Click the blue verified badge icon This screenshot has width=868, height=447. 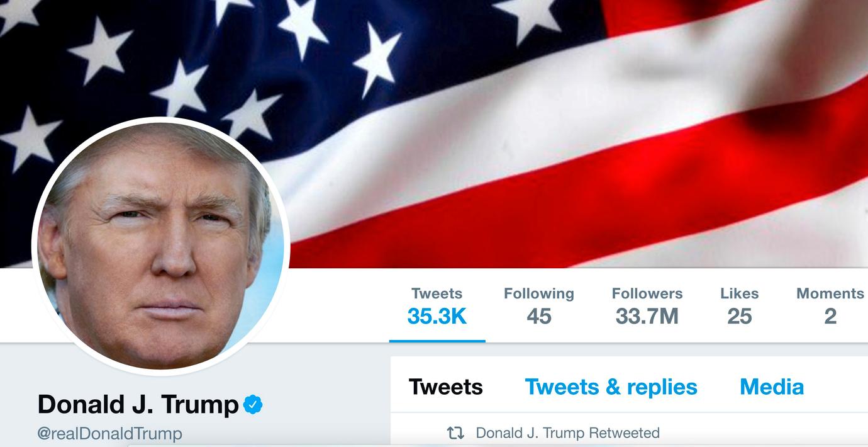[x=253, y=404]
